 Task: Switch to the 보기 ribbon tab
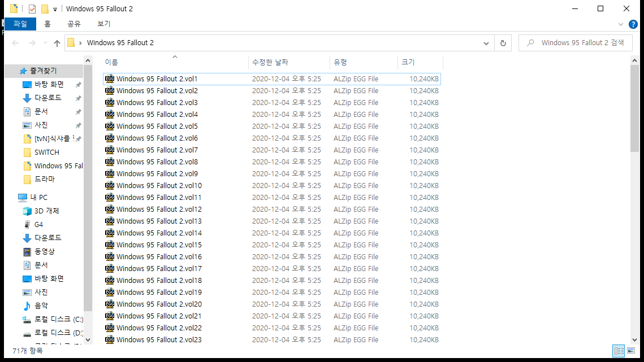[x=104, y=24]
